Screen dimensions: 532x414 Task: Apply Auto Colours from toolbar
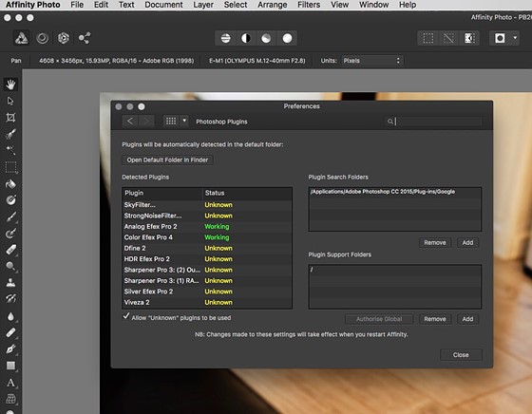266,38
